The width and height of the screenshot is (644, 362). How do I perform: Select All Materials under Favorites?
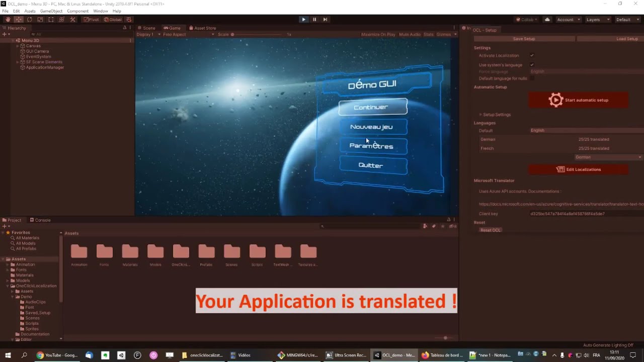coord(27,238)
